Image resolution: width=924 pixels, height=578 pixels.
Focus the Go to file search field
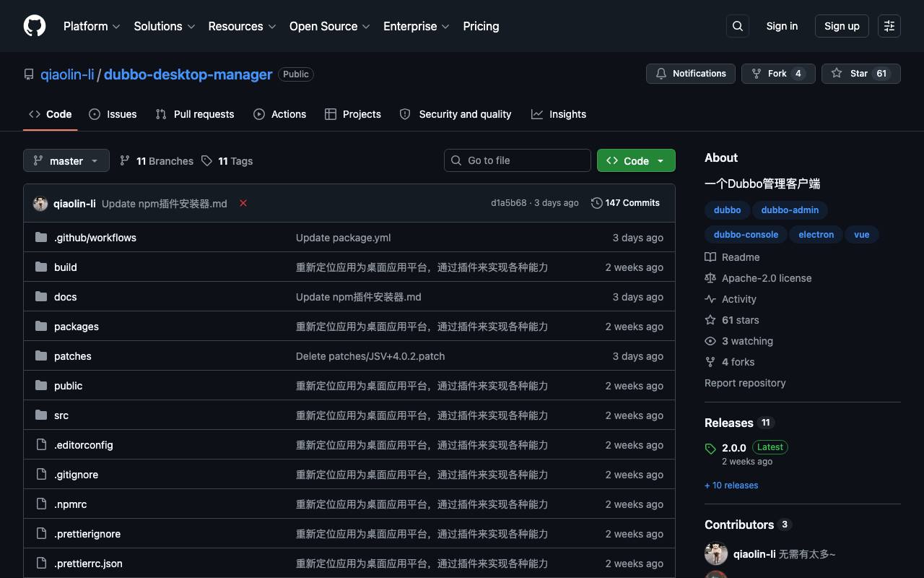(x=518, y=160)
